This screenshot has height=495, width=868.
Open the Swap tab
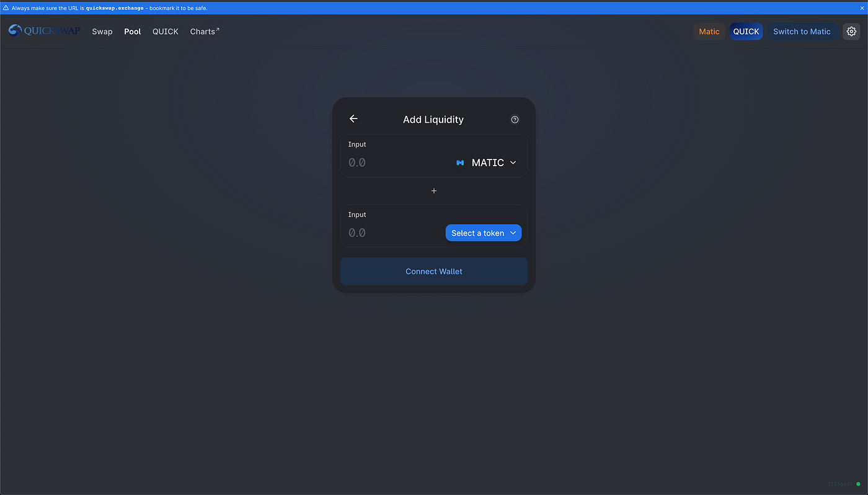point(102,32)
